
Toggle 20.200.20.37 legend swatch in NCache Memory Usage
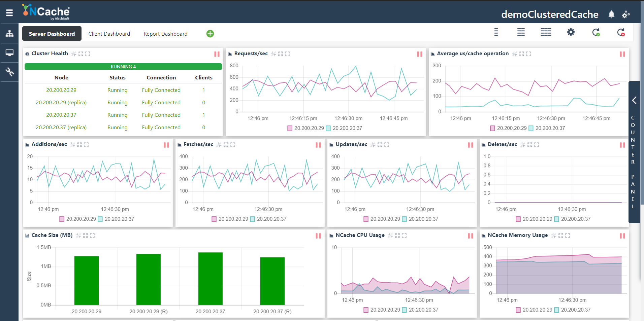click(556, 310)
